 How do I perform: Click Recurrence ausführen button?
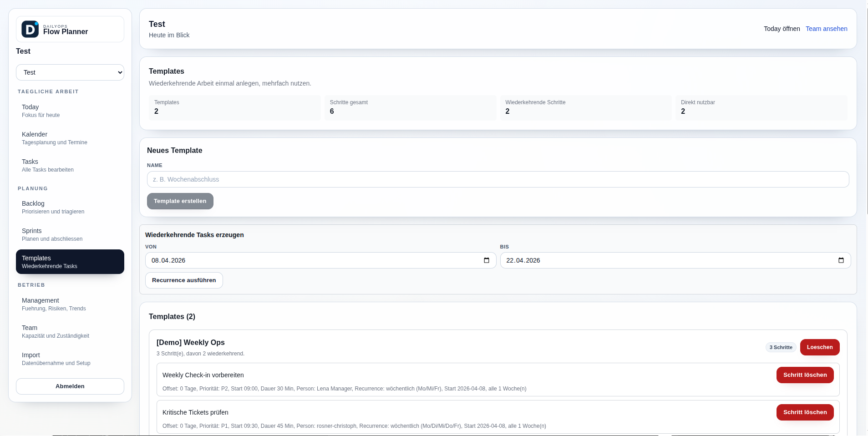point(184,280)
